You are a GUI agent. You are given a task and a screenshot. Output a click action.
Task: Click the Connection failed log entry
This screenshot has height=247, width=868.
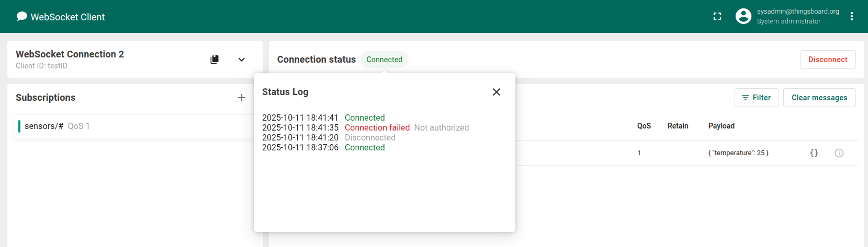(377, 128)
